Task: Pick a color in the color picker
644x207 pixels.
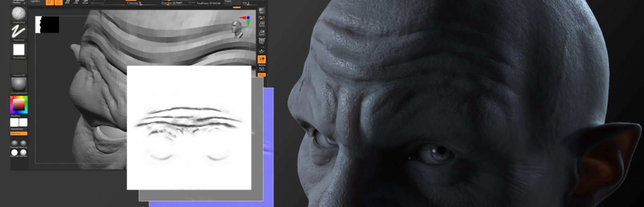Action: pyautogui.click(x=19, y=105)
